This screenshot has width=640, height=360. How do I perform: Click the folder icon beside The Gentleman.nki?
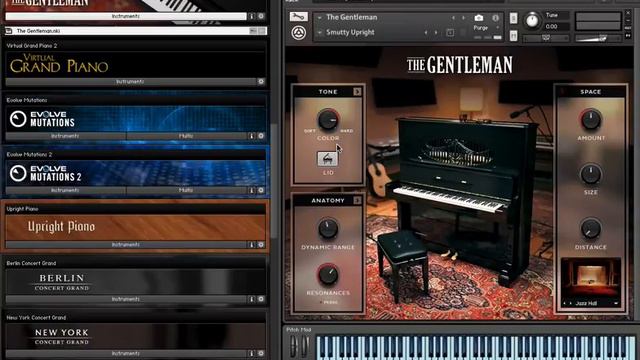tap(9, 31)
